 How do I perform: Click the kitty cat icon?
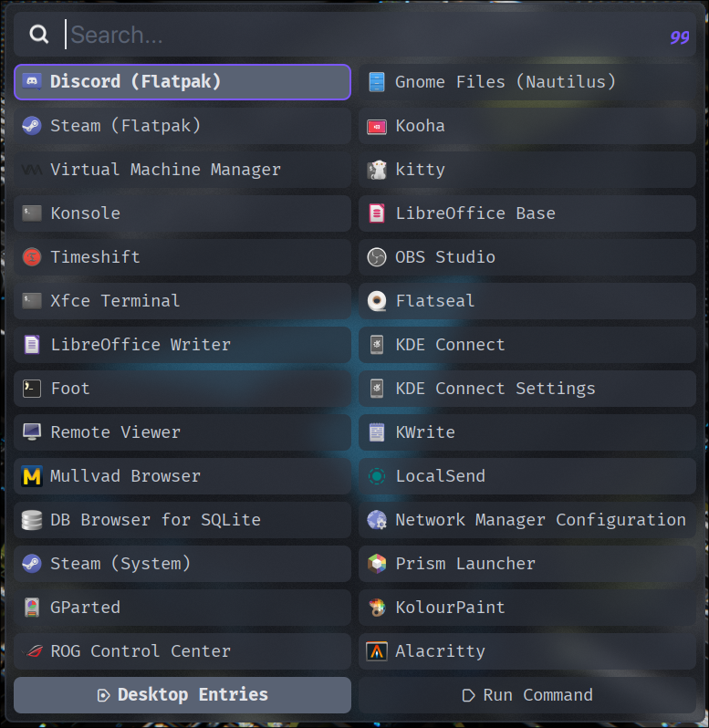(377, 170)
